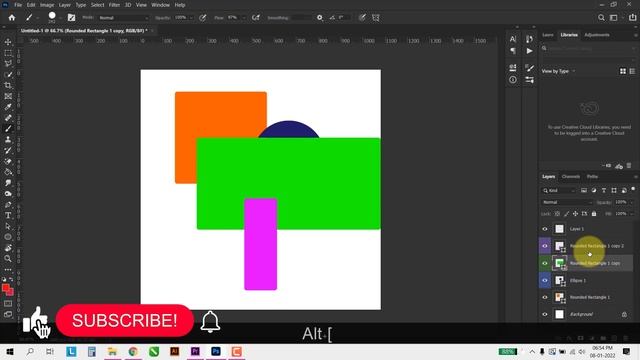This screenshot has height=360, width=640.
Task: Toggle pressure for opacity icon
Action: pos(202,18)
